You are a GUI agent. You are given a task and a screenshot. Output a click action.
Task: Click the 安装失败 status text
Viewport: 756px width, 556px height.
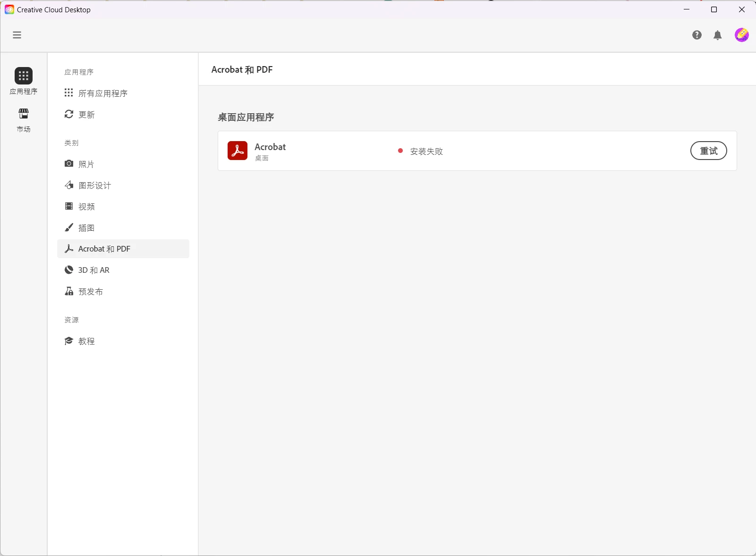426,152
